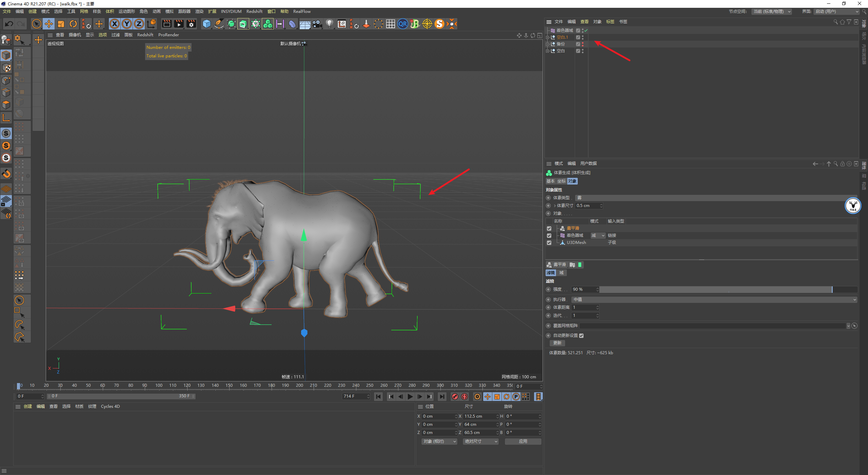Toggle the X axis lock icon
868x475 pixels.
115,24
